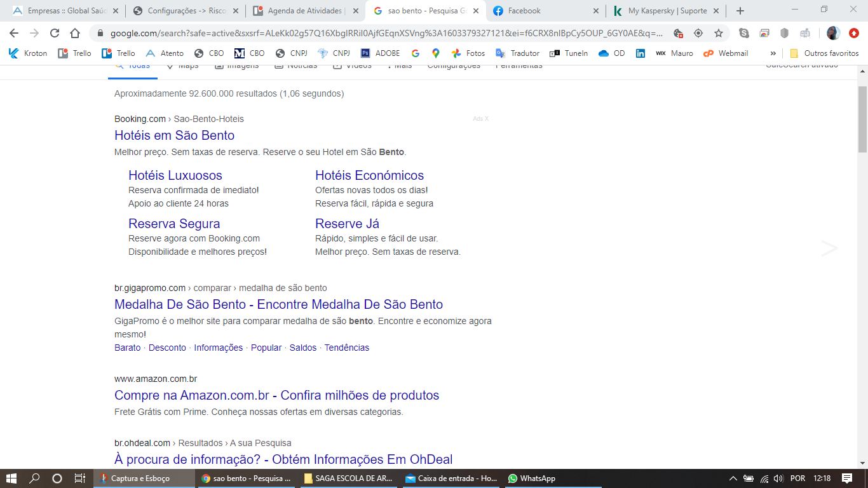Open the OD OneDrive bookmark
The image size is (868, 488).
(612, 53)
